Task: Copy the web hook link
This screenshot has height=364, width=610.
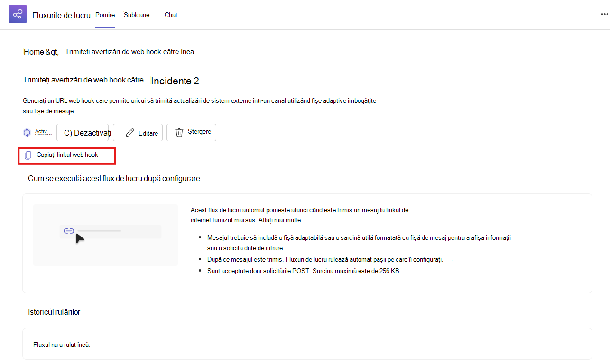Action: (67, 155)
